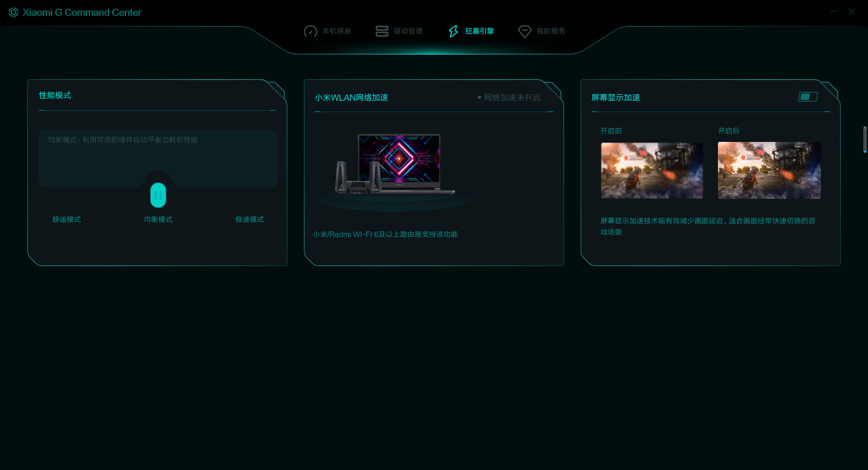Click the 小米WLAN网络加速 heading
Image resolution: width=868 pixels, height=470 pixels.
point(351,98)
